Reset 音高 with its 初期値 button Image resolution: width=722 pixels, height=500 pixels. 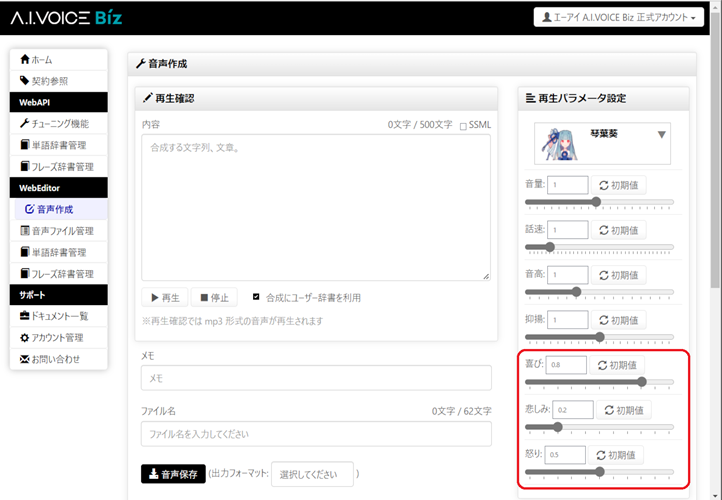point(618,275)
